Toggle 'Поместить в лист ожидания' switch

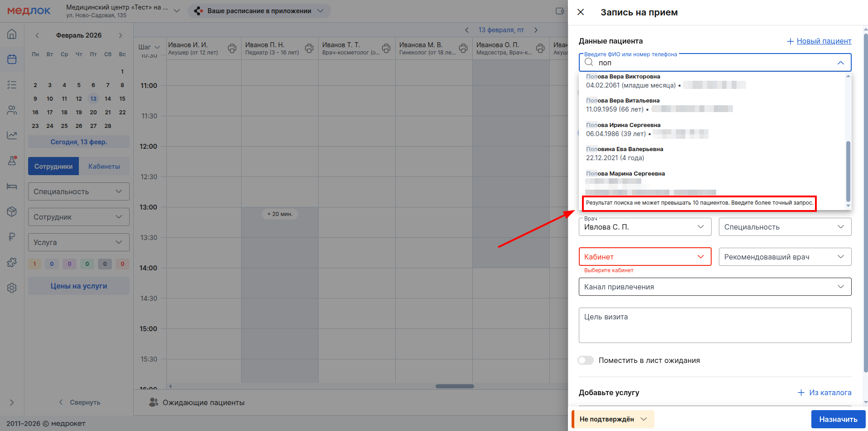[x=586, y=360]
